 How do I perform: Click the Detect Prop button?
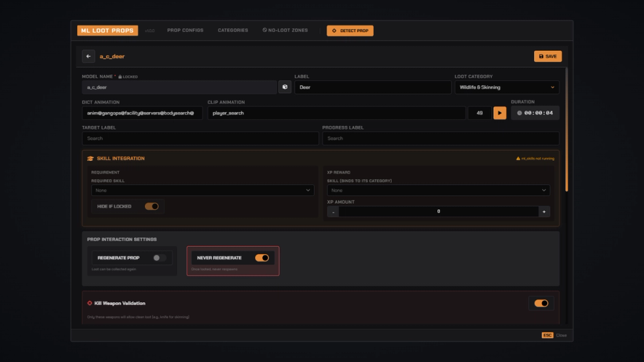tap(350, 31)
